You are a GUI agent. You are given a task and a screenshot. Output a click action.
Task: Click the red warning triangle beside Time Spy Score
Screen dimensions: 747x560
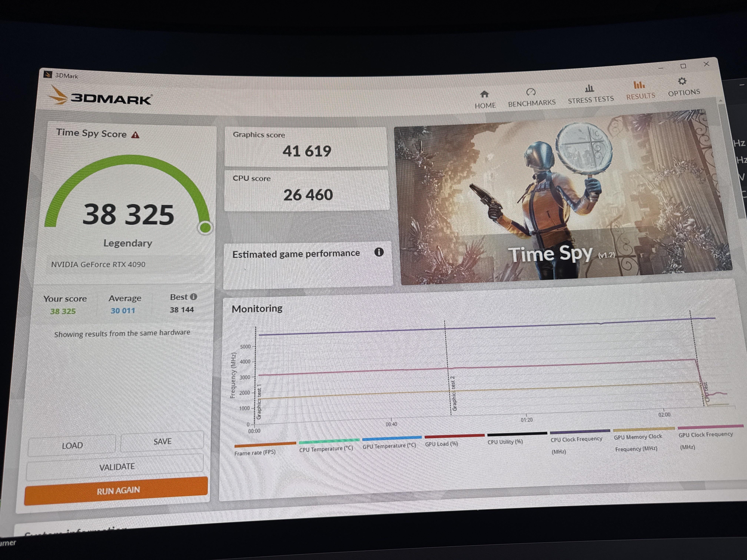coord(135,135)
